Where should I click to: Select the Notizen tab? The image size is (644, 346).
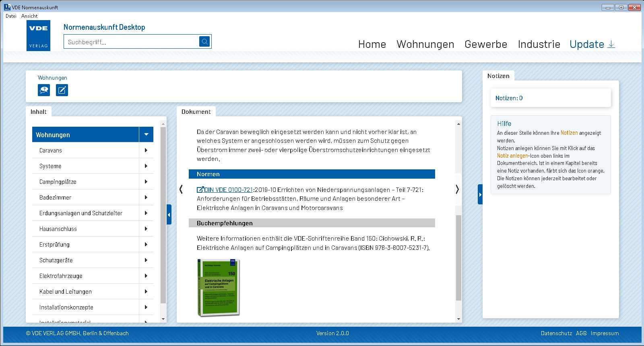coord(498,76)
